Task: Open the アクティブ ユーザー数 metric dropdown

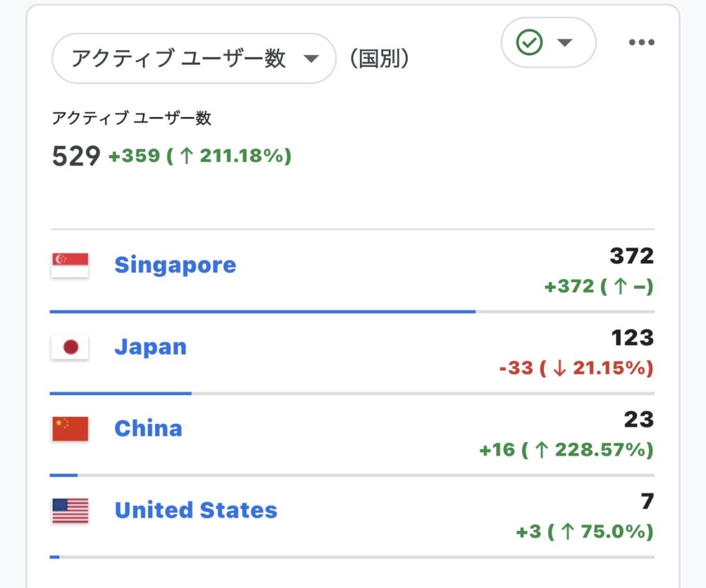Action: (x=194, y=59)
